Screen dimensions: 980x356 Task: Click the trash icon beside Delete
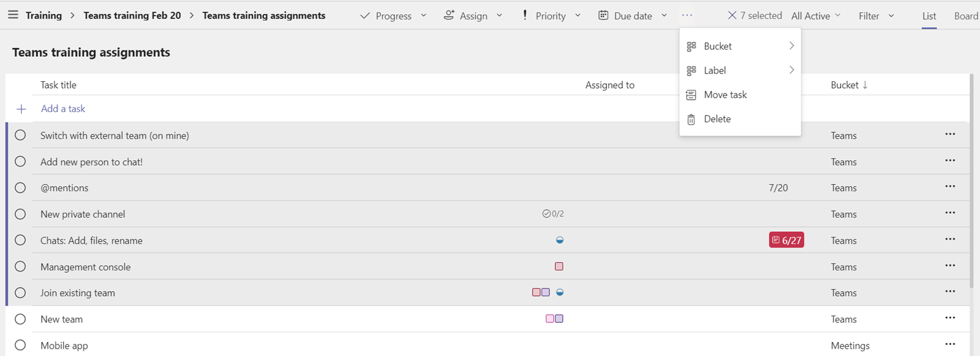coord(691,119)
